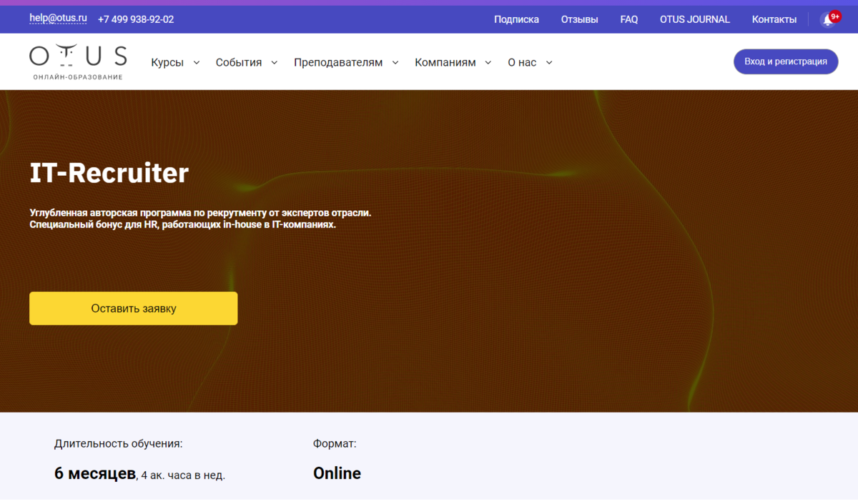858x504 pixels.
Task: Click the Формат label
Action: pos(335,444)
